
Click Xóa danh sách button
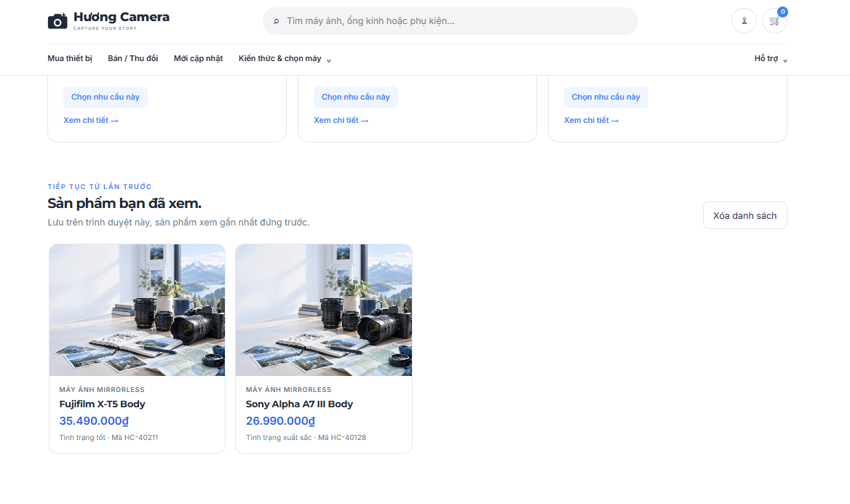[x=744, y=216]
